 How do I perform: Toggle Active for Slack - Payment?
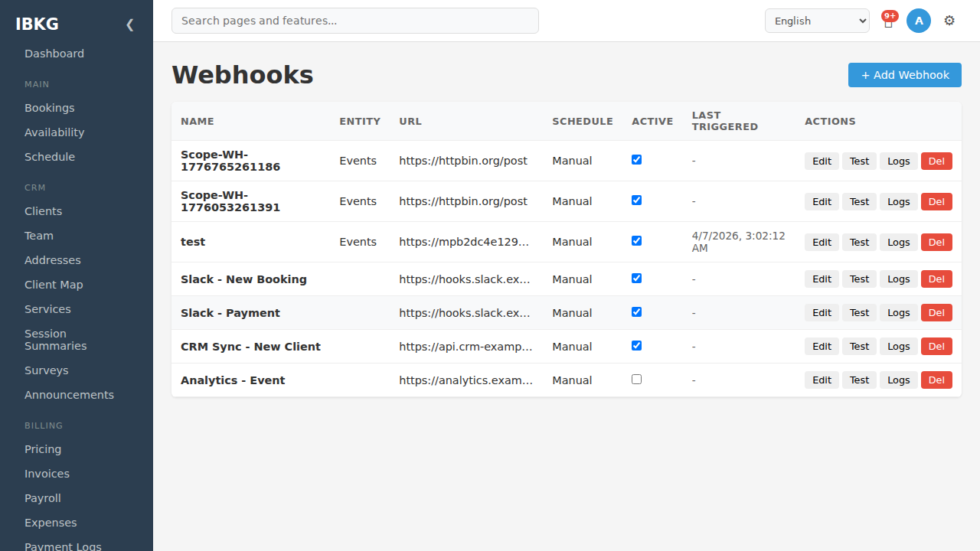pyautogui.click(x=636, y=312)
